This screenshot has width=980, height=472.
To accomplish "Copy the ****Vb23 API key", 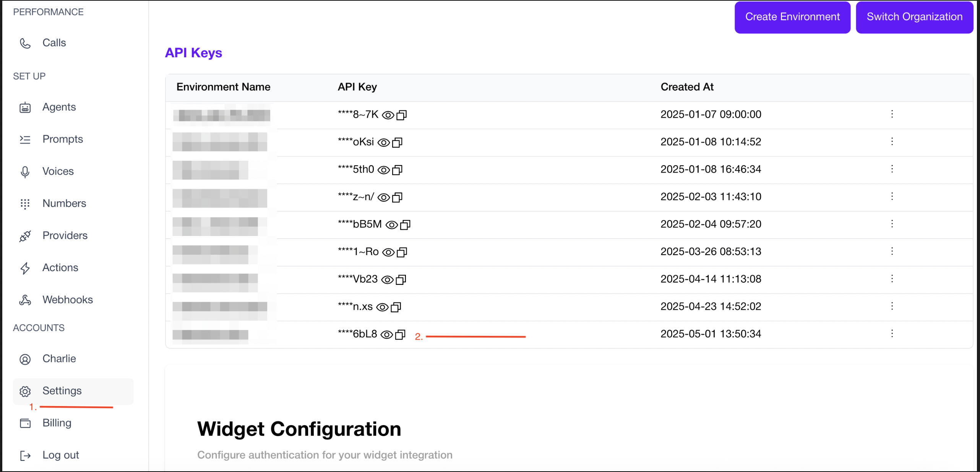I will coord(401,280).
